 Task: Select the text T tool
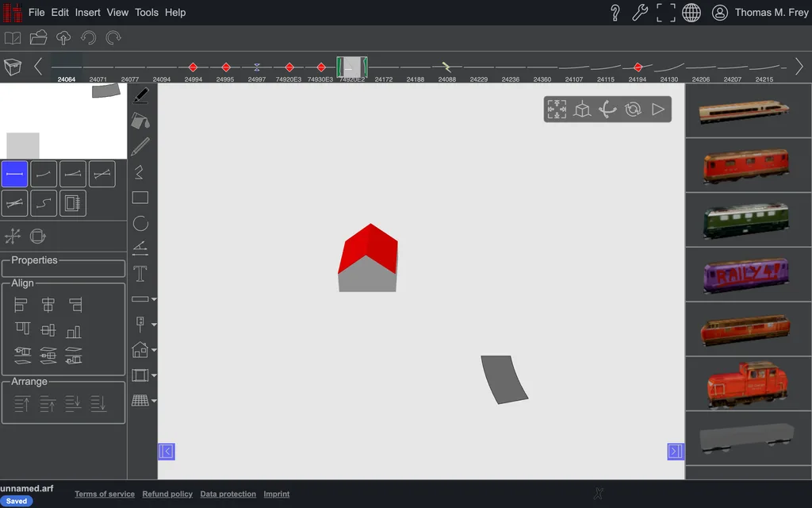click(140, 274)
